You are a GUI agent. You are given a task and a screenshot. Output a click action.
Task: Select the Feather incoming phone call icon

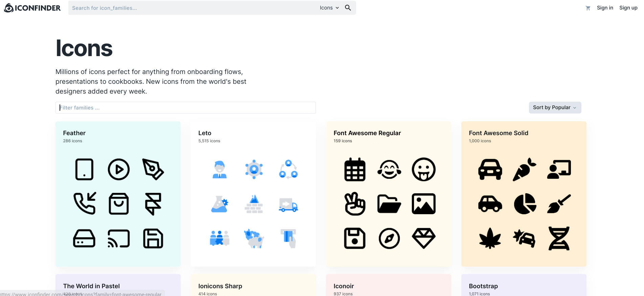85,203
